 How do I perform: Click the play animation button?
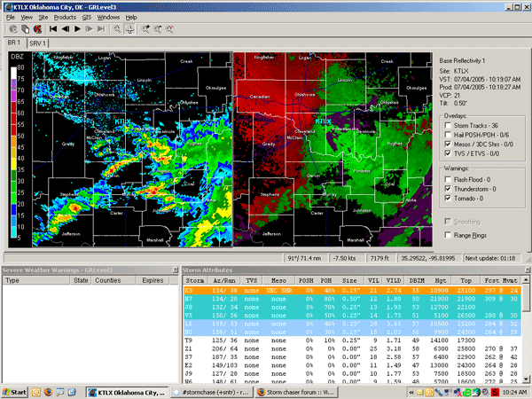78,28
